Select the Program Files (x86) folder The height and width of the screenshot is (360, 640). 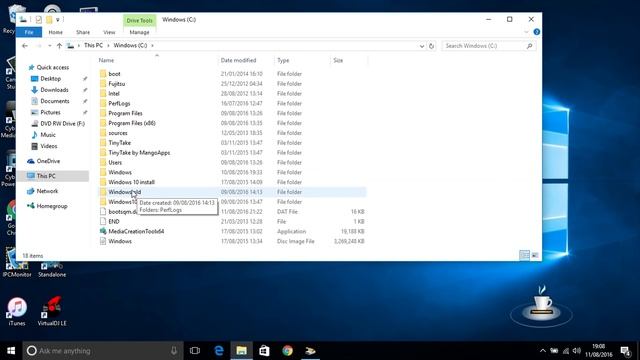[x=132, y=123]
